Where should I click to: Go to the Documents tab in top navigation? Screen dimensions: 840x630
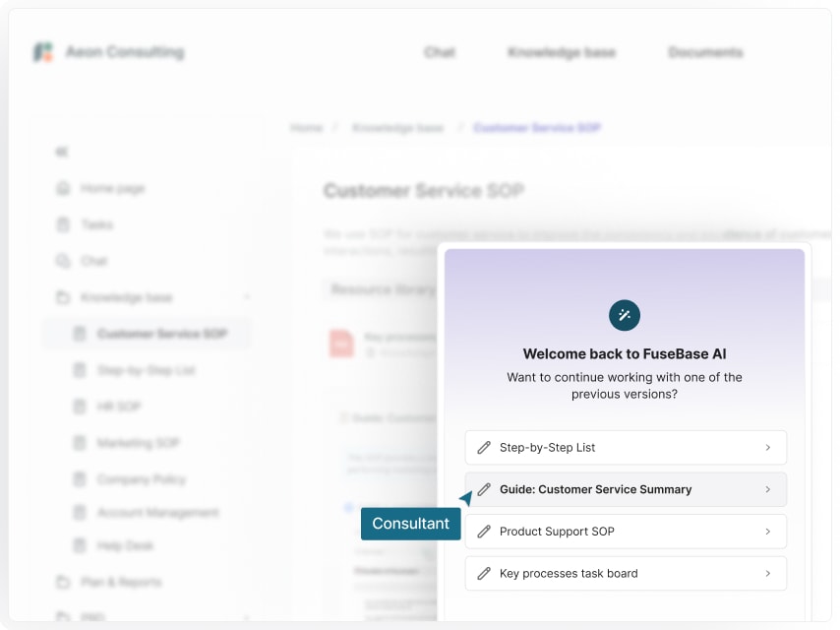705,52
